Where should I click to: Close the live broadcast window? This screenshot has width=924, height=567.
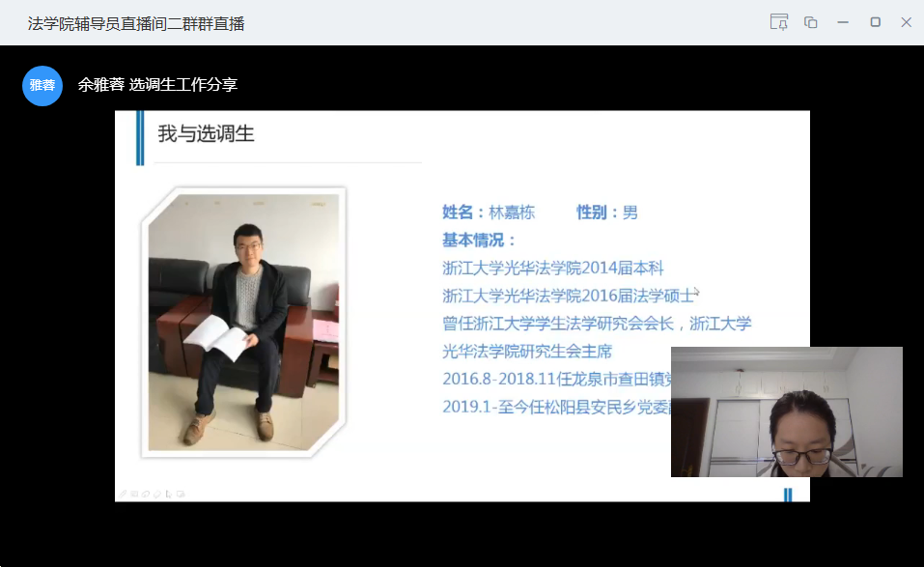coord(906,22)
